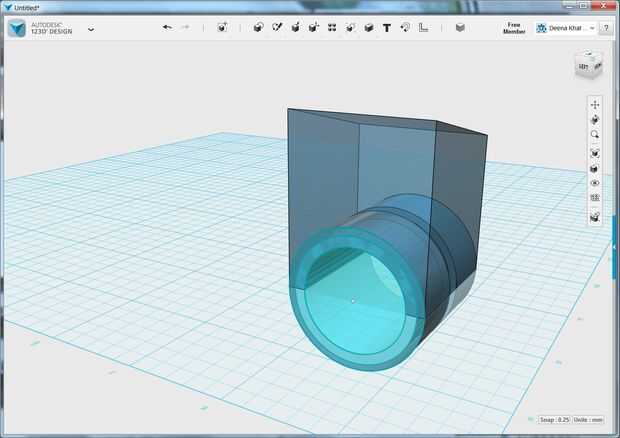Open the Pattern tool
This screenshot has height=438, width=620.
pyautogui.click(x=332, y=27)
